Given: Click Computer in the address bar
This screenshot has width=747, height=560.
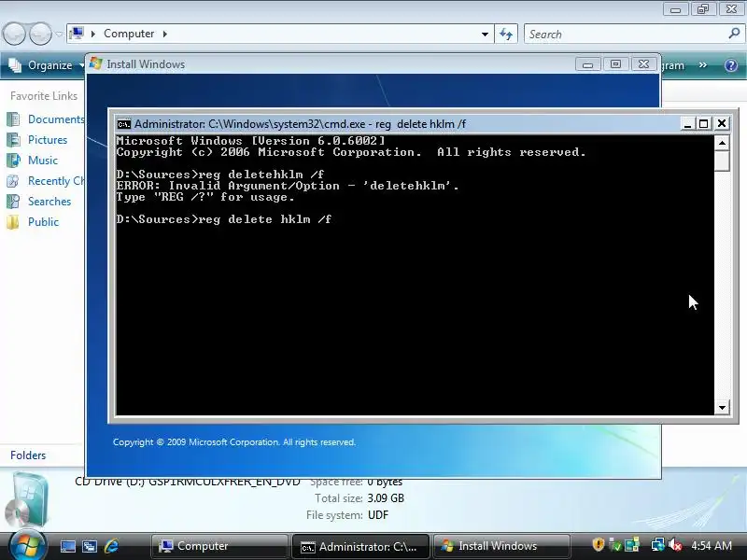Looking at the screenshot, I should (129, 34).
